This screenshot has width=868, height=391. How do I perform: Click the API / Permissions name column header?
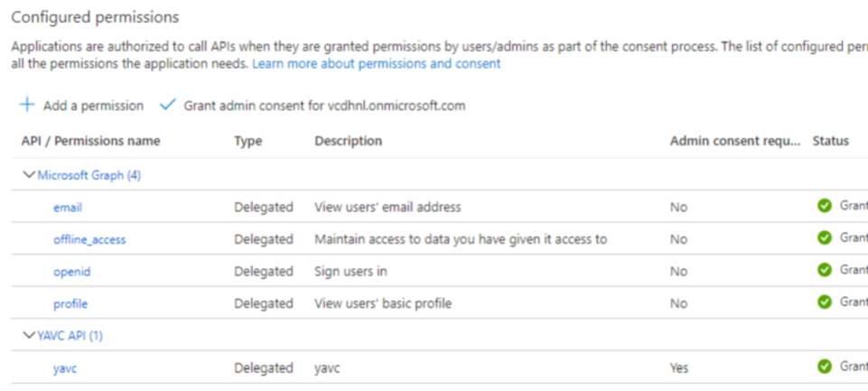click(91, 141)
